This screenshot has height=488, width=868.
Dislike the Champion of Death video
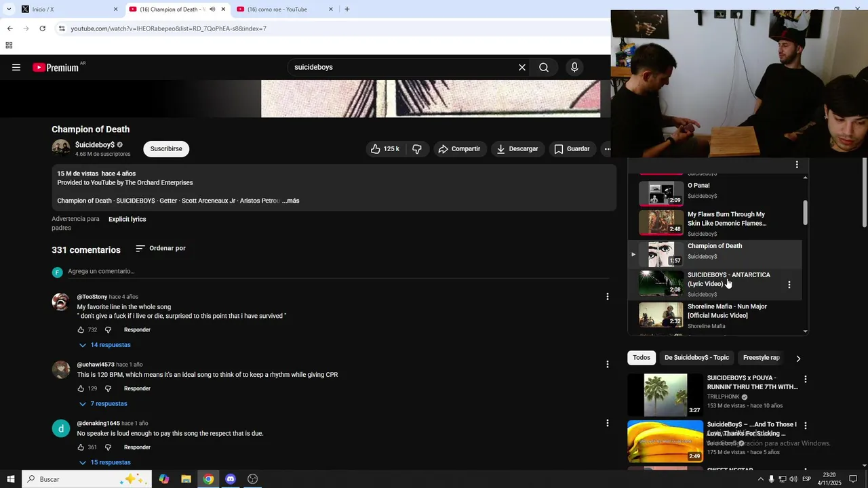pos(417,149)
